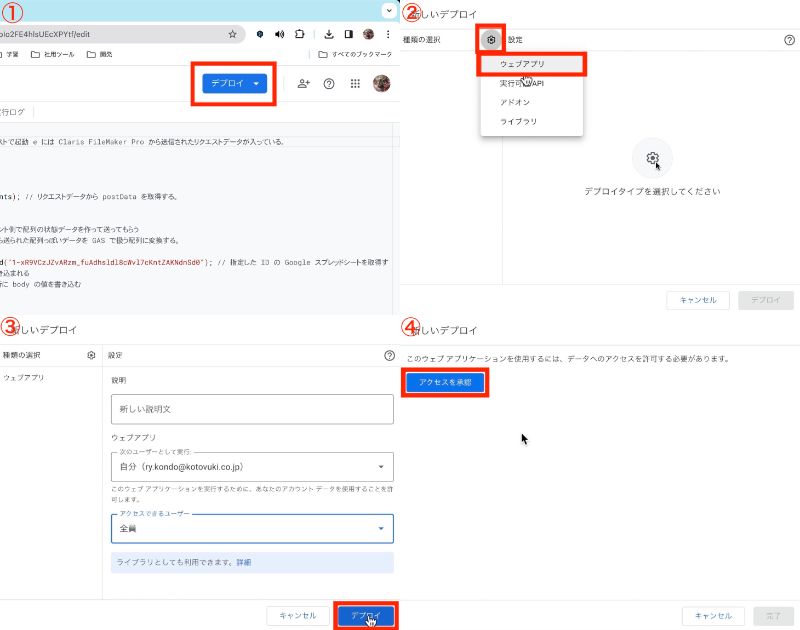Click the tab audio speaker icon
This screenshot has width=800, height=630.
point(279,33)
